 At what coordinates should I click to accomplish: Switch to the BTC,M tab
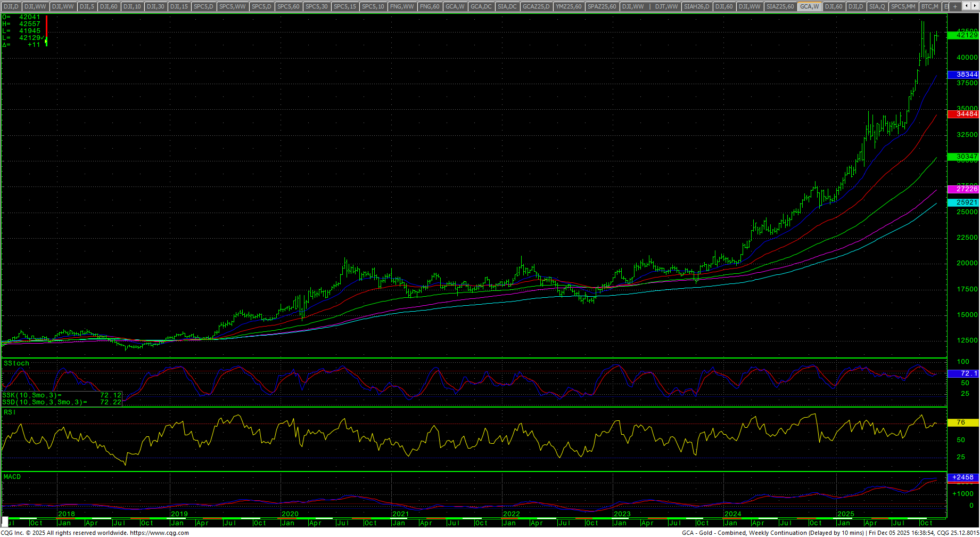point(929,6)
